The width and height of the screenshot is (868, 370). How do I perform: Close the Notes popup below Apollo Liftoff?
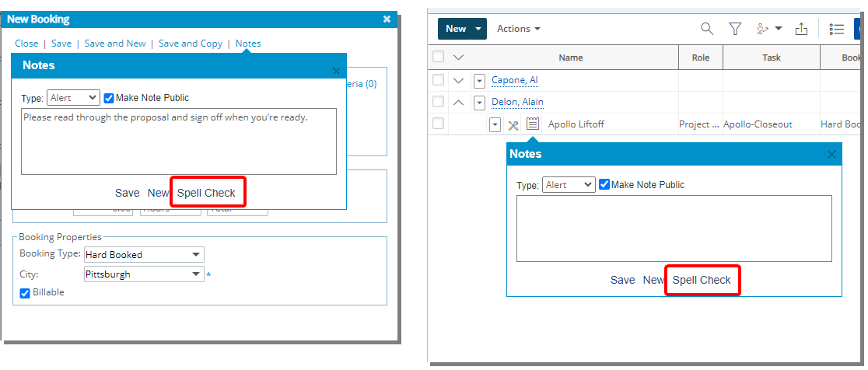831,155
